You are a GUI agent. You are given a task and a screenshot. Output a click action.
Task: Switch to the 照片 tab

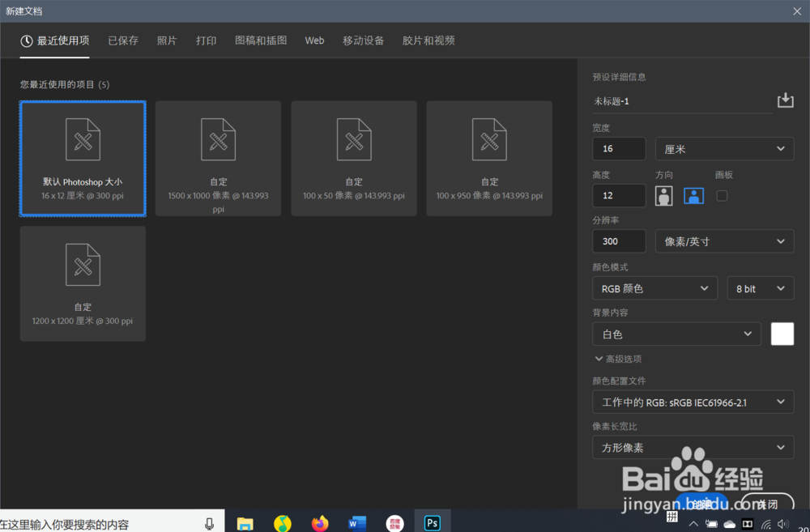pyautogui.click(x=166, y=40)
